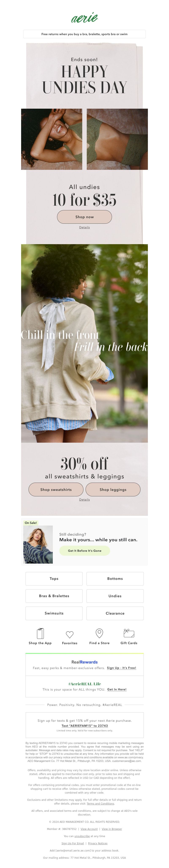Open Details link under undies offer
Screen dimensions: 169x868
coord(84,227)
